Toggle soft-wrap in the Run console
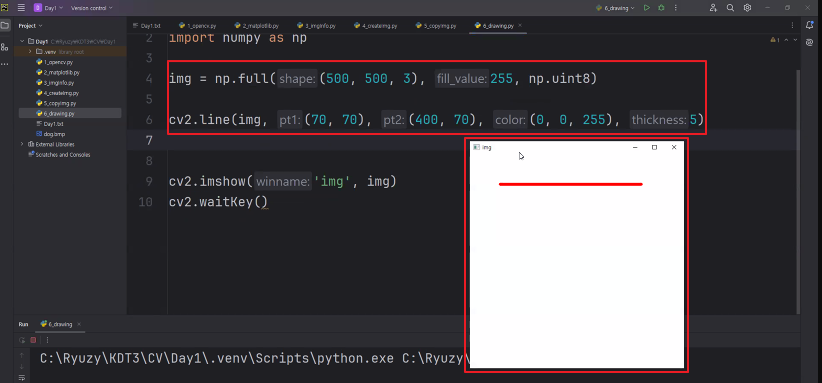Image resolution: width=822 pixels, height=383 pixels. (22, 378)
